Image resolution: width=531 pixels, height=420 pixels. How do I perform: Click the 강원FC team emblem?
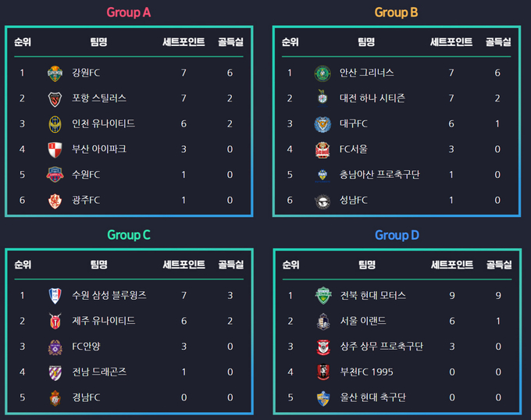pos(55,73)
